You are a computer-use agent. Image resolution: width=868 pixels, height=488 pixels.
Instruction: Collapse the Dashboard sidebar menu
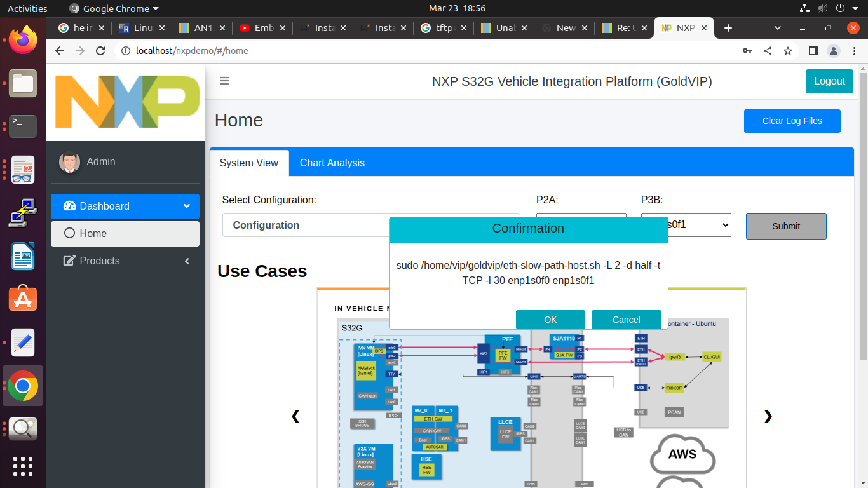pos(125,207)
